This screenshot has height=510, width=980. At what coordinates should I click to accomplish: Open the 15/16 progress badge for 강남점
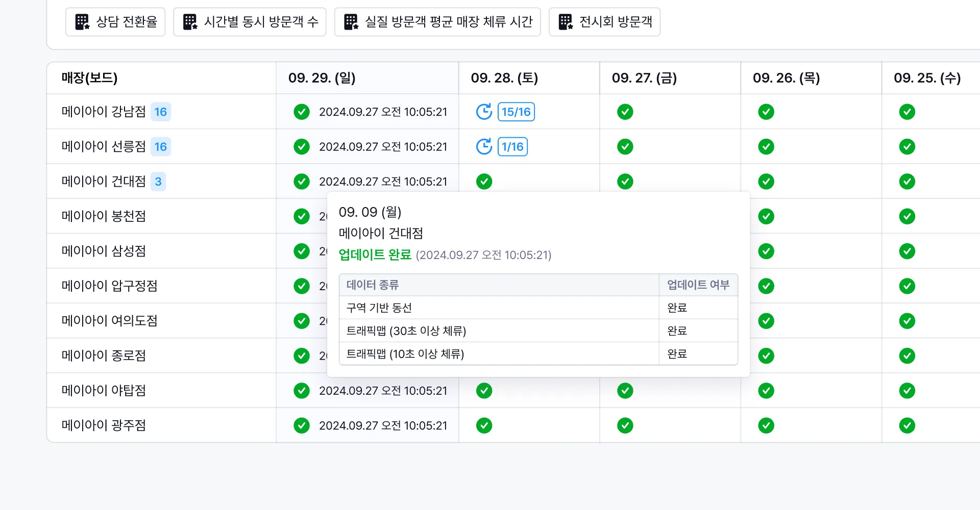(516, 112)
